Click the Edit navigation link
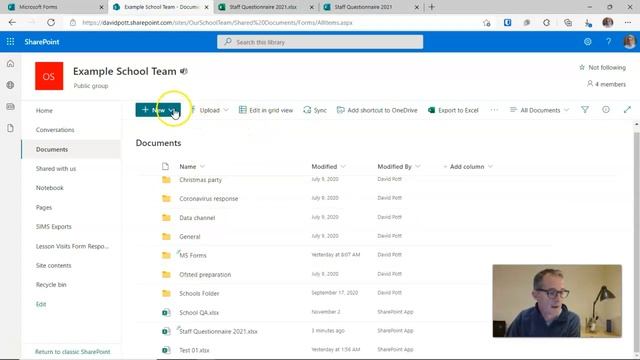The height and width of the screenshot is (360, 640). pos(41,304)
